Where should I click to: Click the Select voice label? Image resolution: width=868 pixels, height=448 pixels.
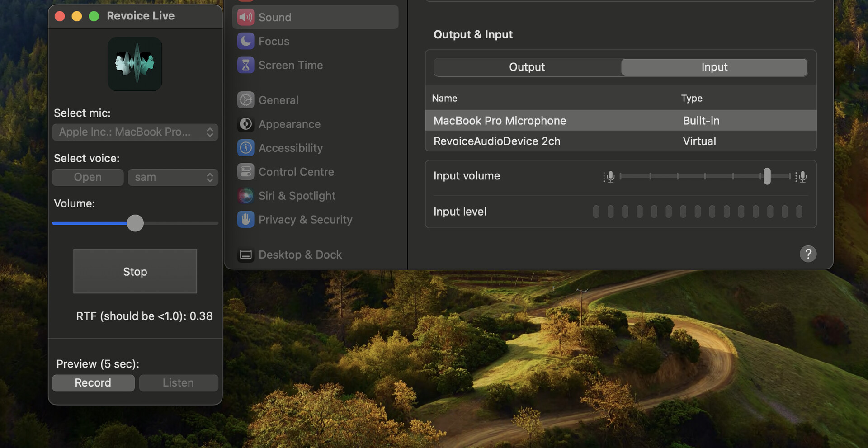[87, 158]
